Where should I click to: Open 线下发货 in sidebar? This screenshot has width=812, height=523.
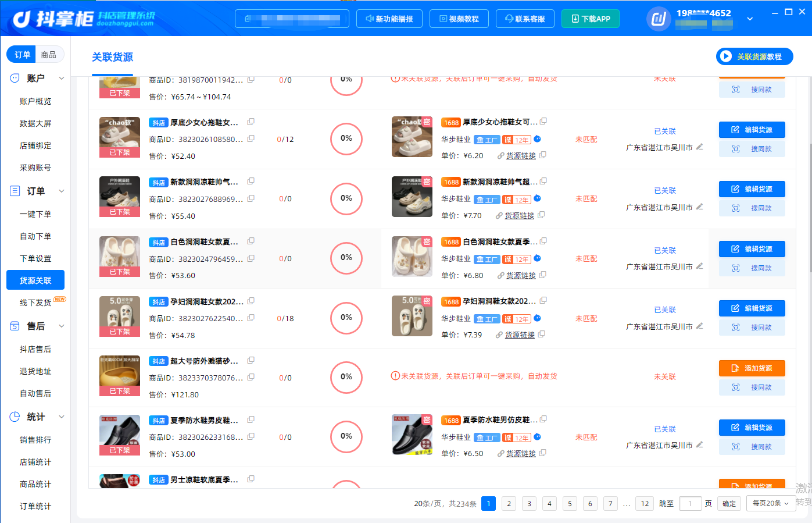tap(35, 303)
